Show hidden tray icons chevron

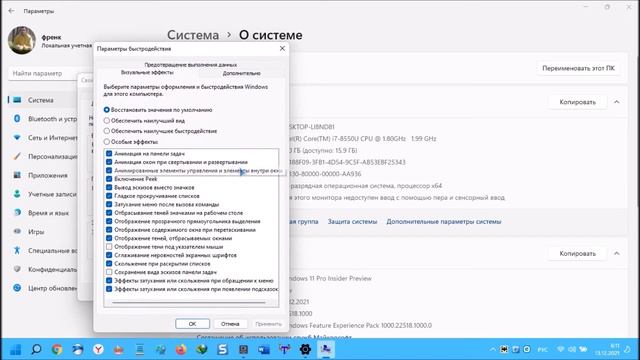click(x=492, y=350)
